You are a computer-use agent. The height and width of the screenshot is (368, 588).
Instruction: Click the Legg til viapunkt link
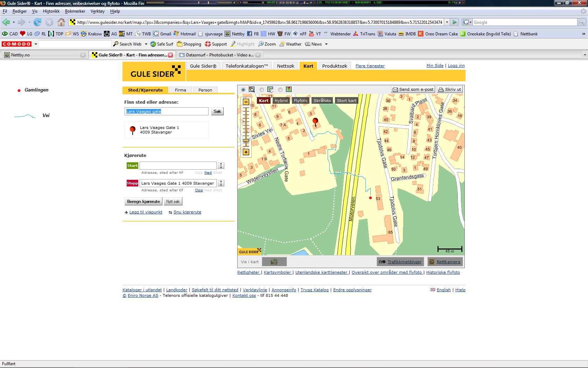[146, 212]
